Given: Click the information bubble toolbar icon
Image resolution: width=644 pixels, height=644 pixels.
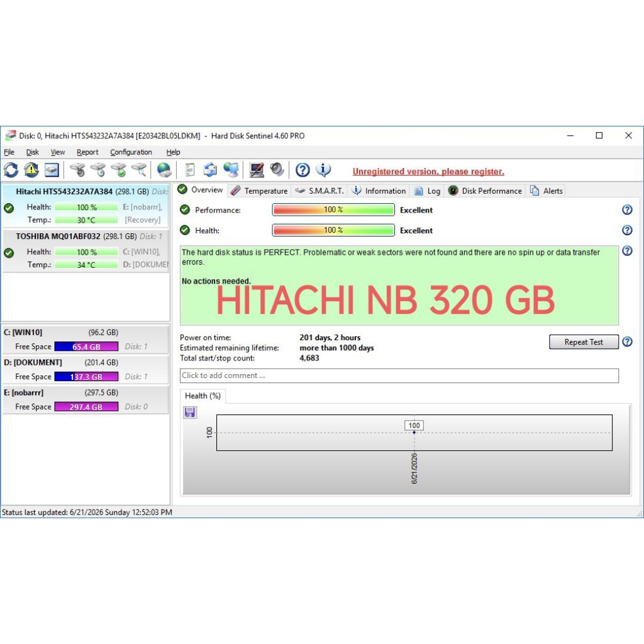Looking at the screenshot, I should tap(323, 170).
